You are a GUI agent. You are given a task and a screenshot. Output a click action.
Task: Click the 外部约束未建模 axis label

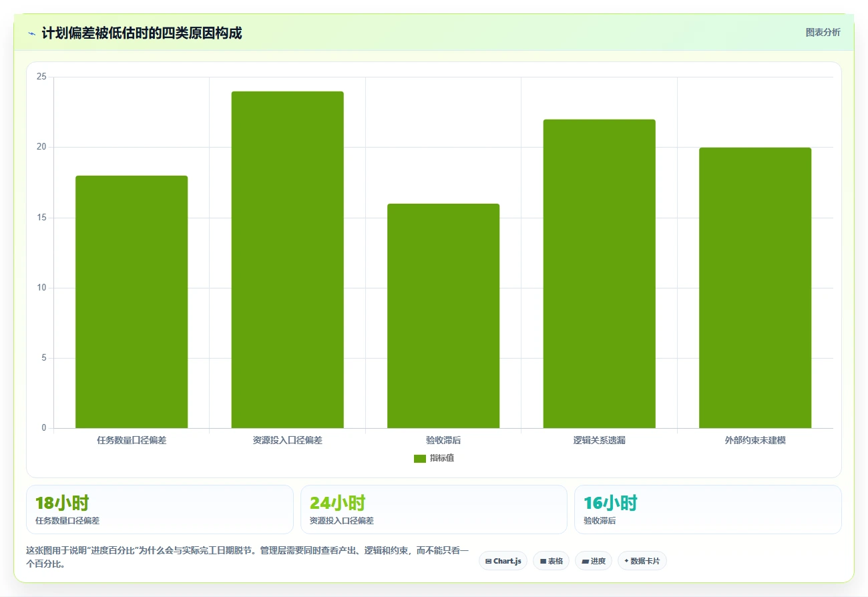pyautogui.click(x=755, y=441)
